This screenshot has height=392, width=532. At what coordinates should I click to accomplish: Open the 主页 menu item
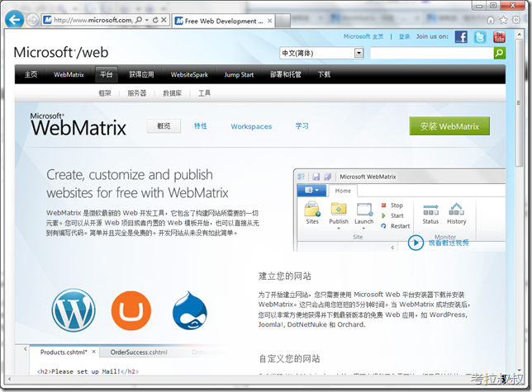[31, 74]
